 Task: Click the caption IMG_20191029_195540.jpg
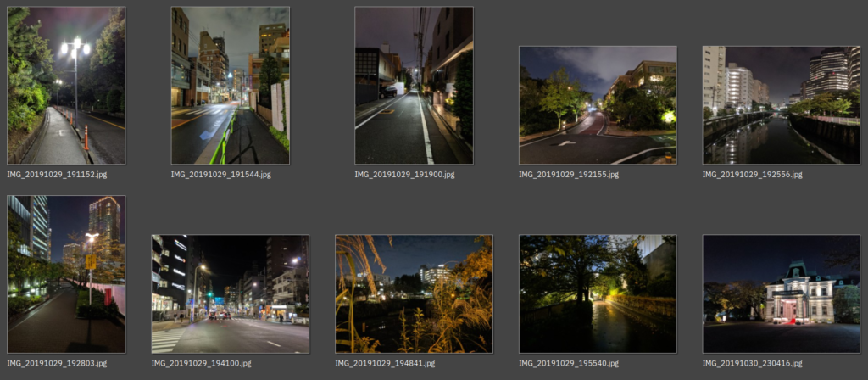click(569, 363)
